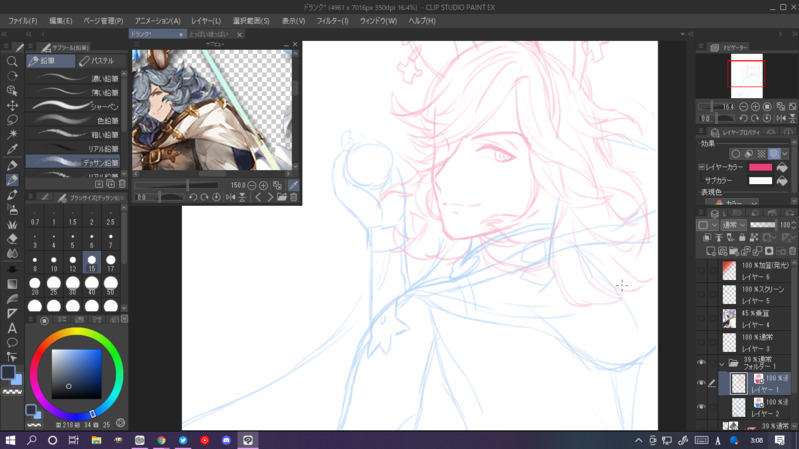Toggle Layer Color effect button
799x449 pixels.
pos(774,153)
